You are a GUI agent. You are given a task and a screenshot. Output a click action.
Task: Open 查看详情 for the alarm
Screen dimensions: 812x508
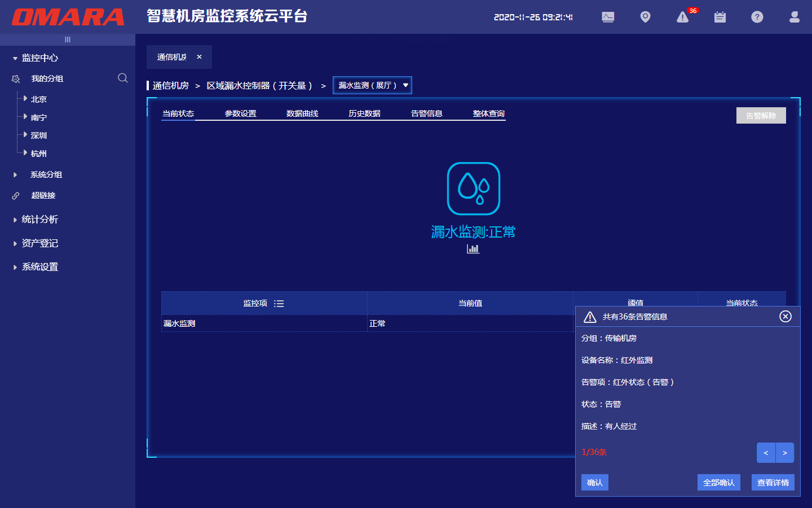[773, 482]
